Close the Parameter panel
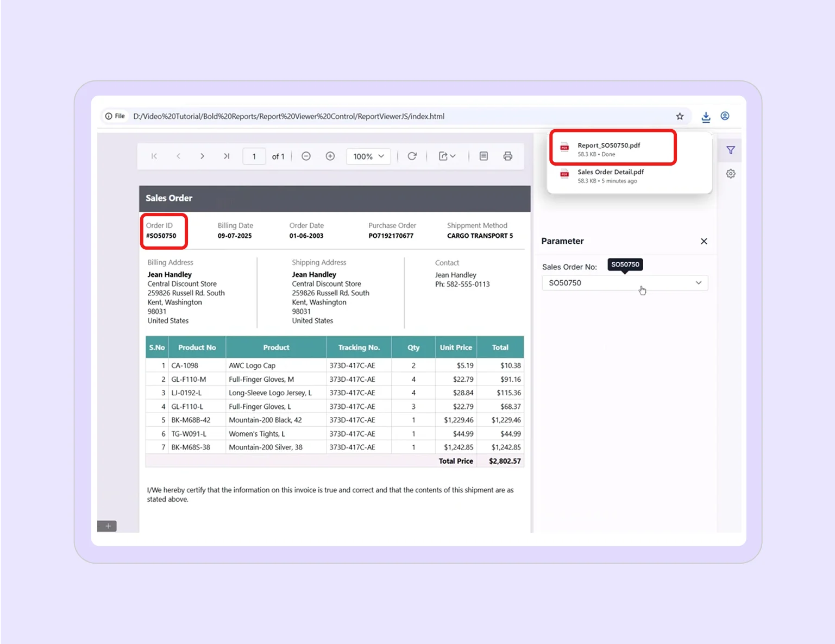This screenshot has height=644, width=835. (704, 241)
